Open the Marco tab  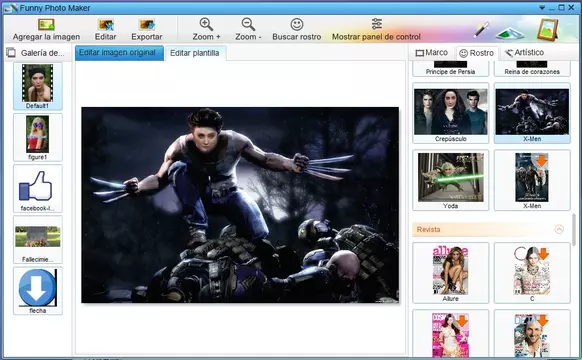[x=432, y=53]
